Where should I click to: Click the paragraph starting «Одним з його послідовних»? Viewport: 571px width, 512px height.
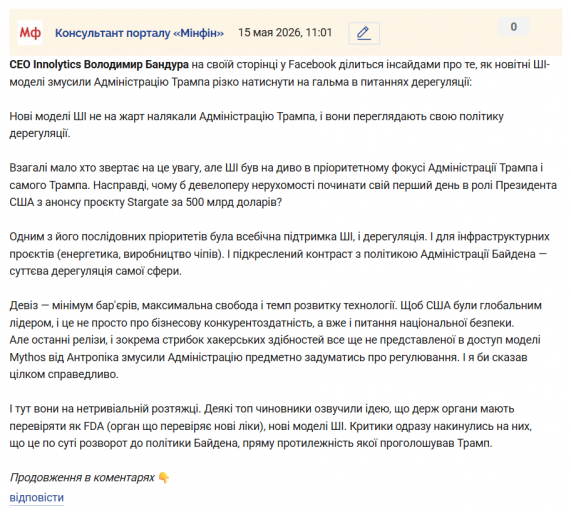pyautogui.click(x=279, y=254)
